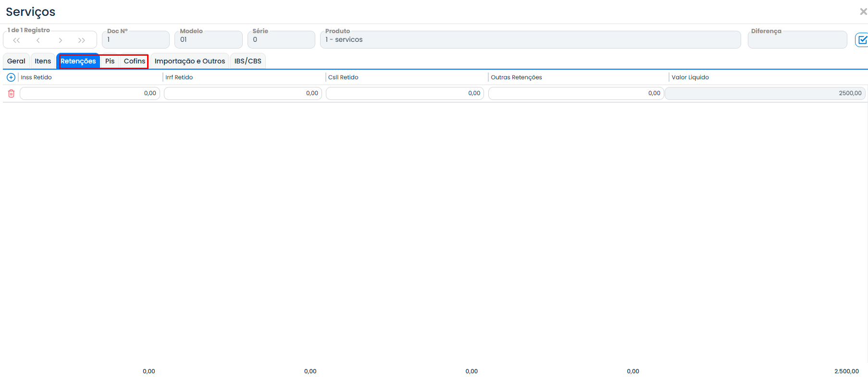Click the Diferença field

click(x=797, y=40)
